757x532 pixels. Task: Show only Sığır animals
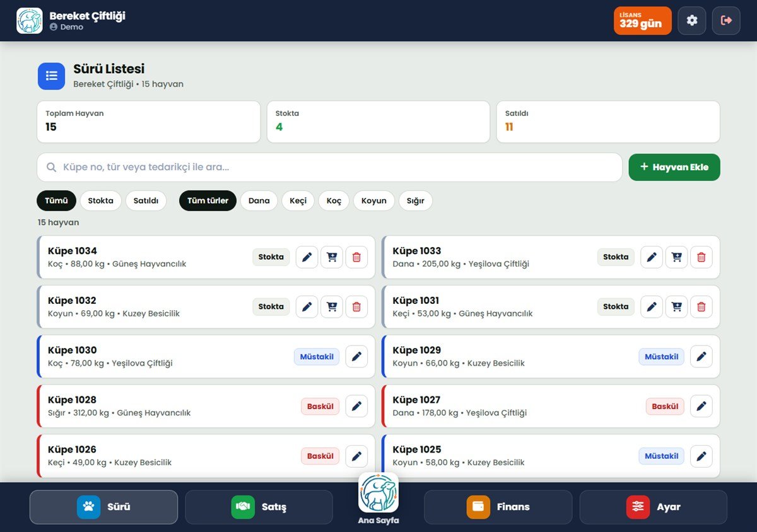(x=416, y=200)
